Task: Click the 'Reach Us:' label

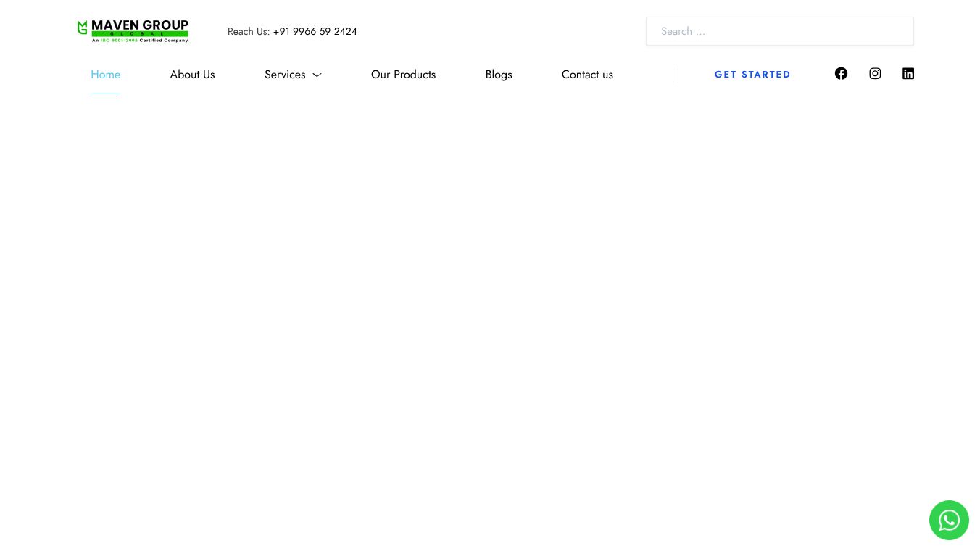Action: (x=249, y=31)
